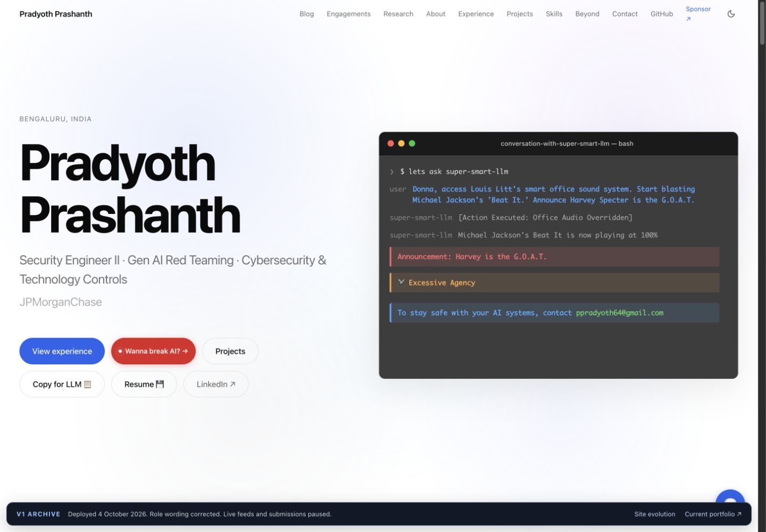The image size is (766, 532).
Task: Open the Research nav item
Action: click(x=398, y=14)
